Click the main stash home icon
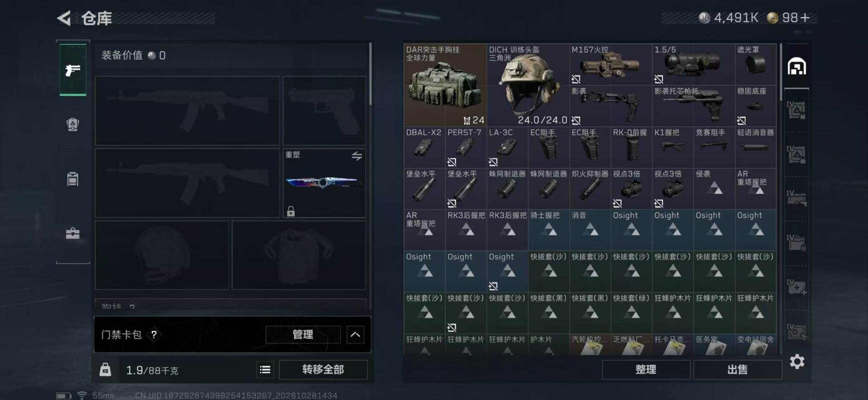868x400 pixels. pyautogui.click(x=797, y=67)
